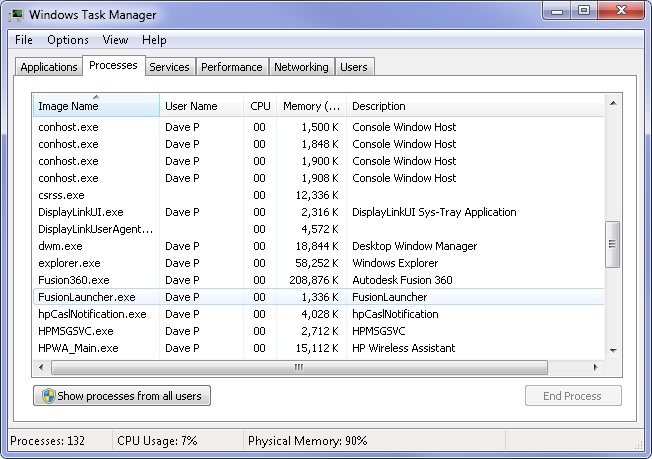Open the File menu

pyautogui.click(x=24, y=40)
